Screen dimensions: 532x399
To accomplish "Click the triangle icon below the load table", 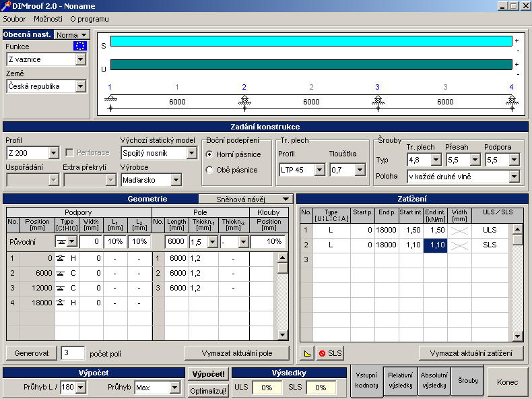I will (x=307, y=353).
